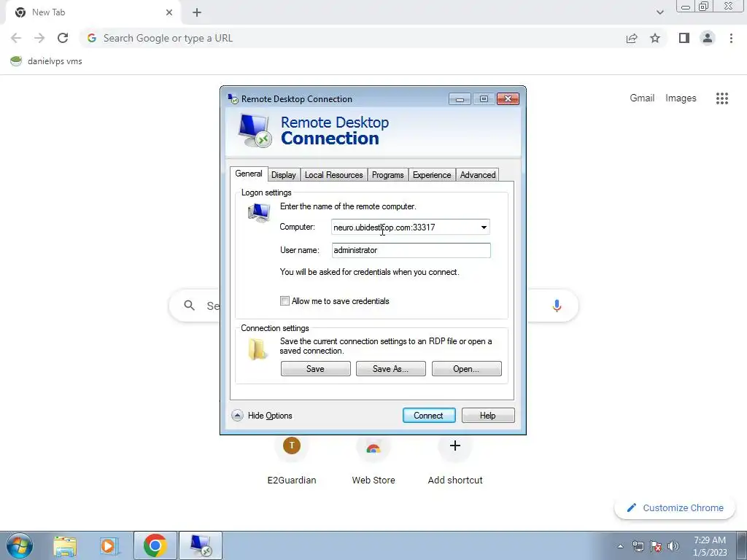
Task: Switch to the Display tab
Action: click(284, 175)
